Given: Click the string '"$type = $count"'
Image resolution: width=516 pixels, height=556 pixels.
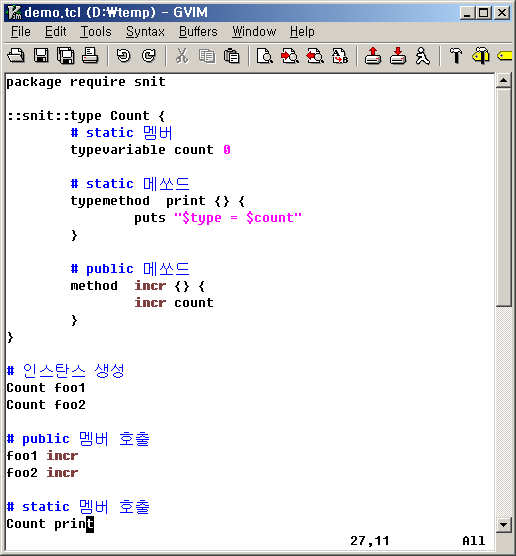Looking at the screenshot, I should (x=238, y=218).
